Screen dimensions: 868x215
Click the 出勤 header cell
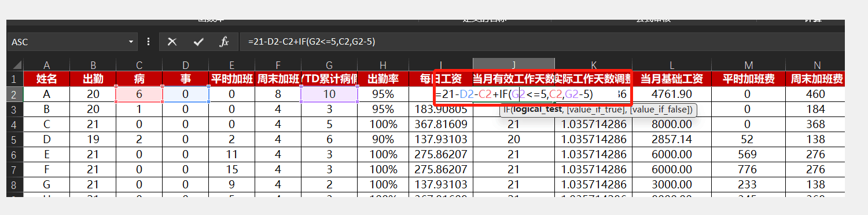93,79
